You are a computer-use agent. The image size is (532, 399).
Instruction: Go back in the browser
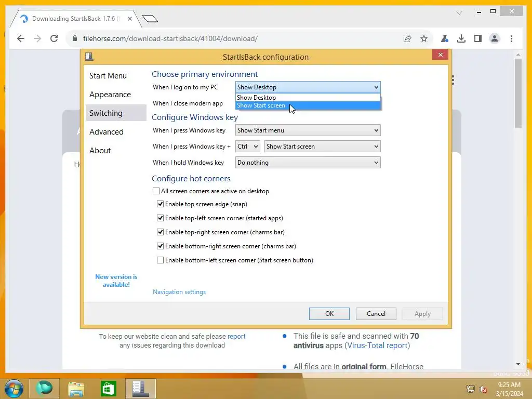[x=21, y=38]
